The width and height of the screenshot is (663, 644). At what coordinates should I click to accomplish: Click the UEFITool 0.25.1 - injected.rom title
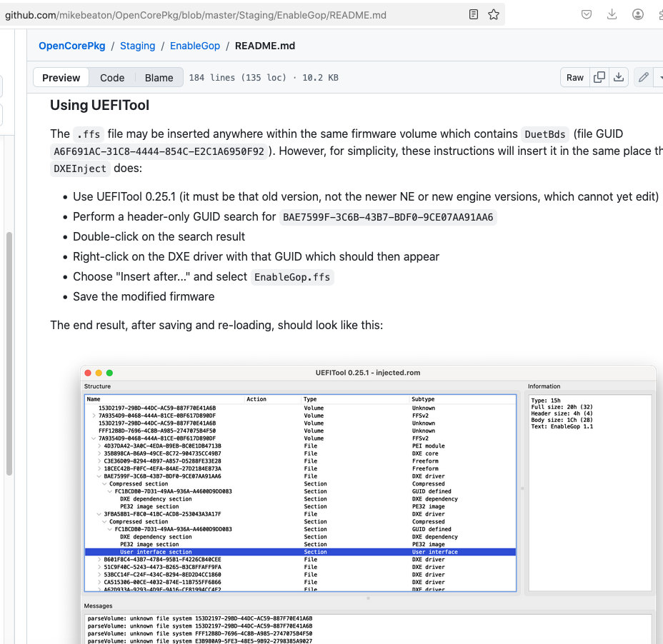point(368,373)
